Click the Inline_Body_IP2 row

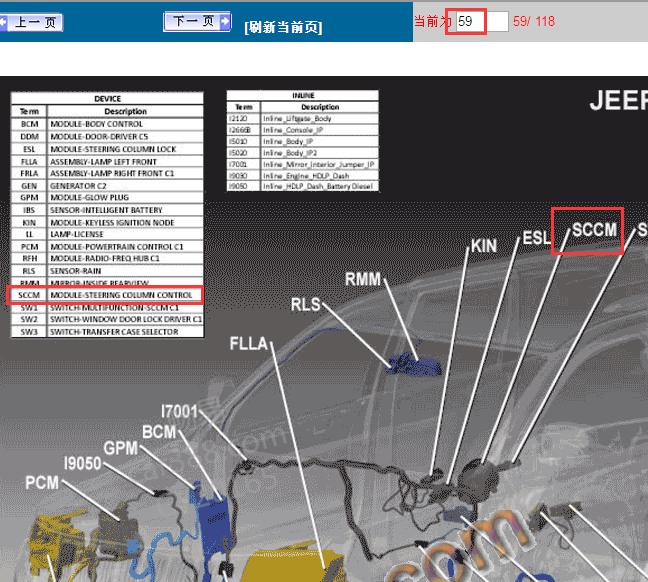coord(303,153)
